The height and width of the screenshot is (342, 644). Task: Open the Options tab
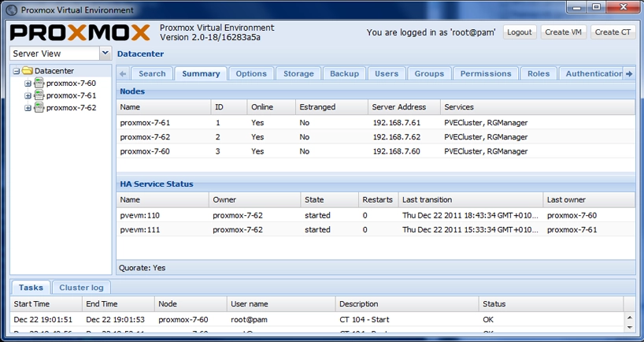click(x=251, y=73)
